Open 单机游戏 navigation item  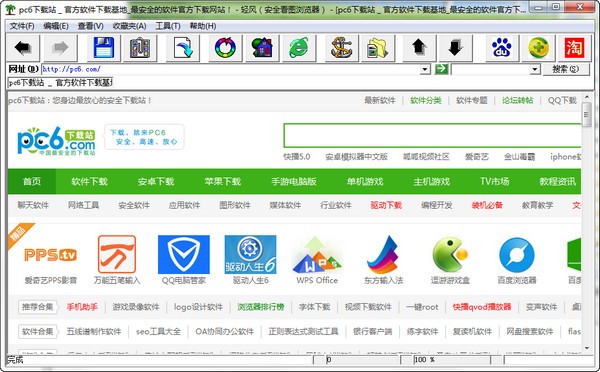pos(365,181)
